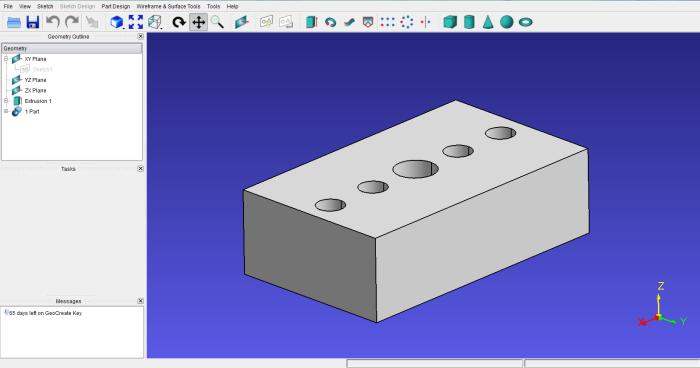Create a sphere primitive
This screenshot has height=368, width=700.
[x=507, y=22]
